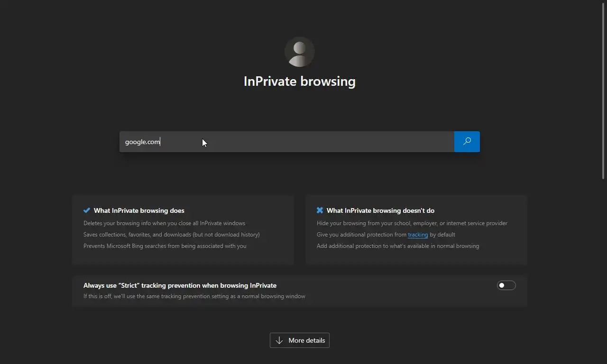Click What InPrivate browsing does title

[x=139, y=210]
